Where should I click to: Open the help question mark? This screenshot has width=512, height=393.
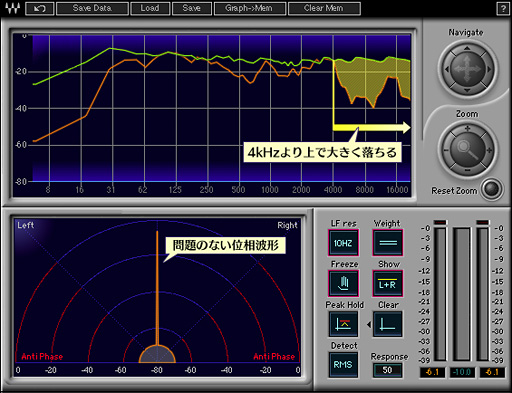click(x=503, y=9)
